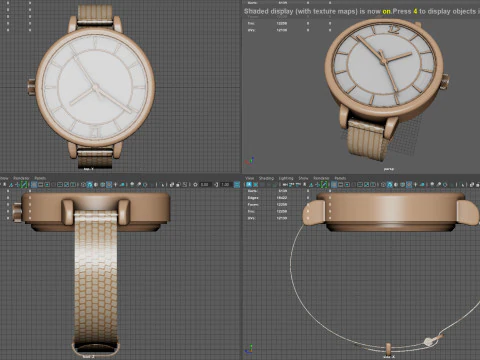Click Use All Lights in right panel toolbar

pyautogui.click(x=415, y=184)
